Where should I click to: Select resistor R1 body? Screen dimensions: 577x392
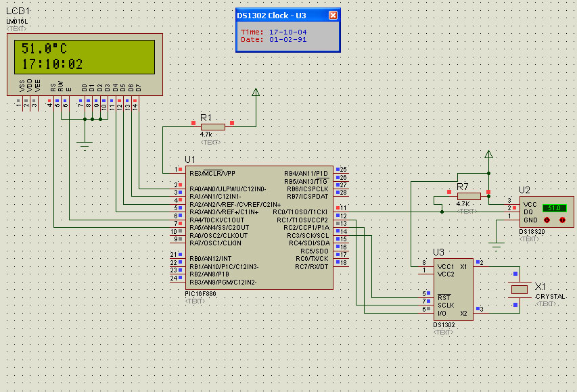point(212,126)
